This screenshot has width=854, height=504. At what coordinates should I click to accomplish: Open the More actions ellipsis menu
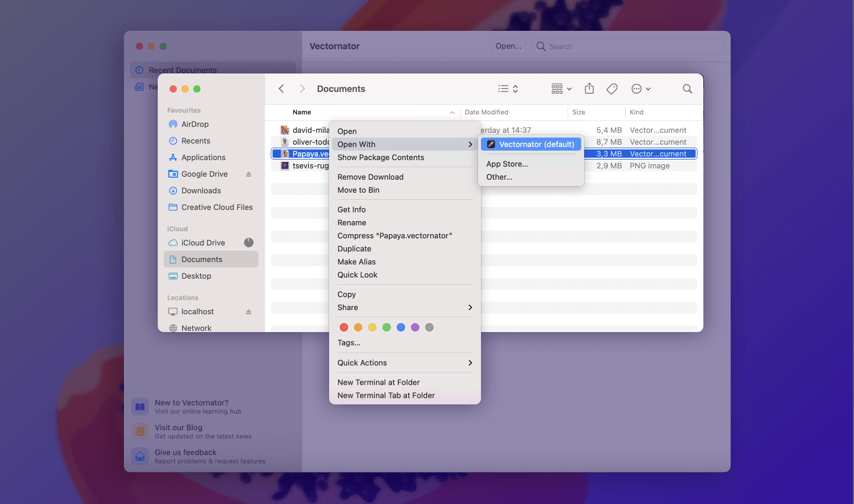click(641, 88)
